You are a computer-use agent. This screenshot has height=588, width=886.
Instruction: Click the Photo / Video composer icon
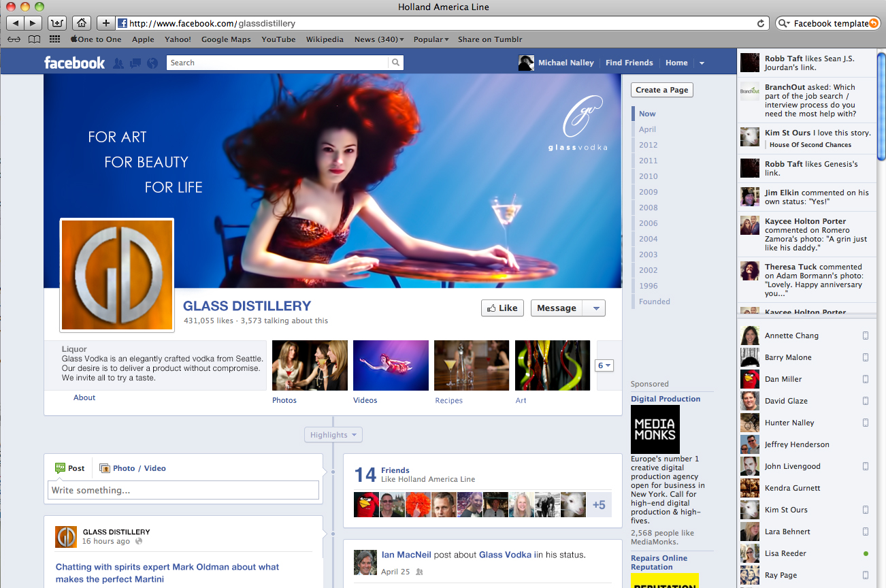pyautogui.click(x=105, y=468)
